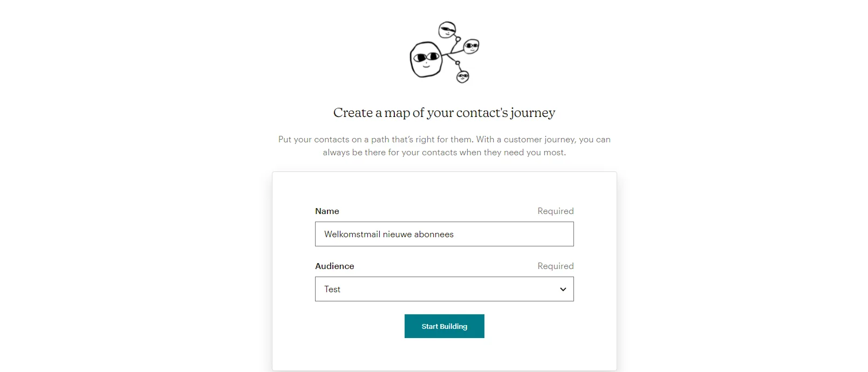Click the customer journey description paragraph
868x372 pixels.
pyautogui.click(x=444, y=146)
